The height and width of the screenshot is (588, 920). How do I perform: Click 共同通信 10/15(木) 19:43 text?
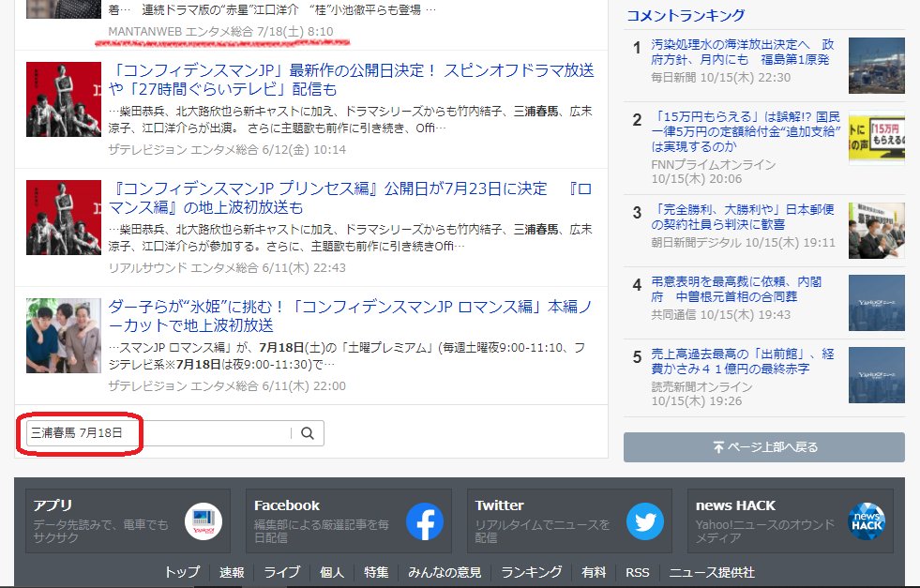pos(720,314)
